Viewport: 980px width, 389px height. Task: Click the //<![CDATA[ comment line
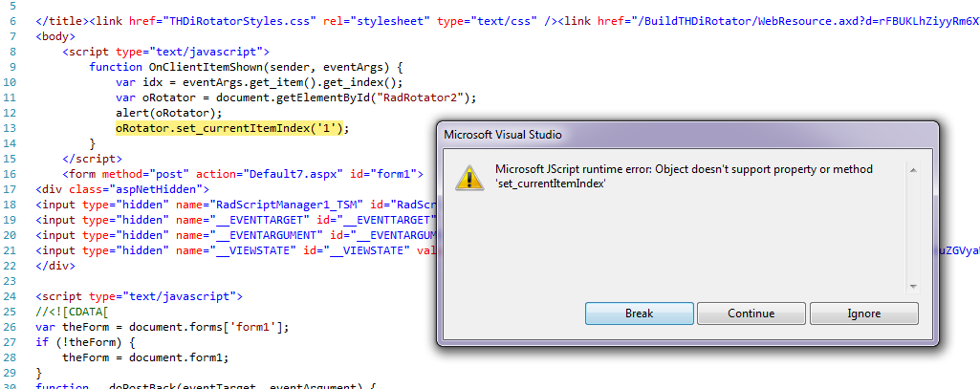pyautogui.click(x=73, y=312)
